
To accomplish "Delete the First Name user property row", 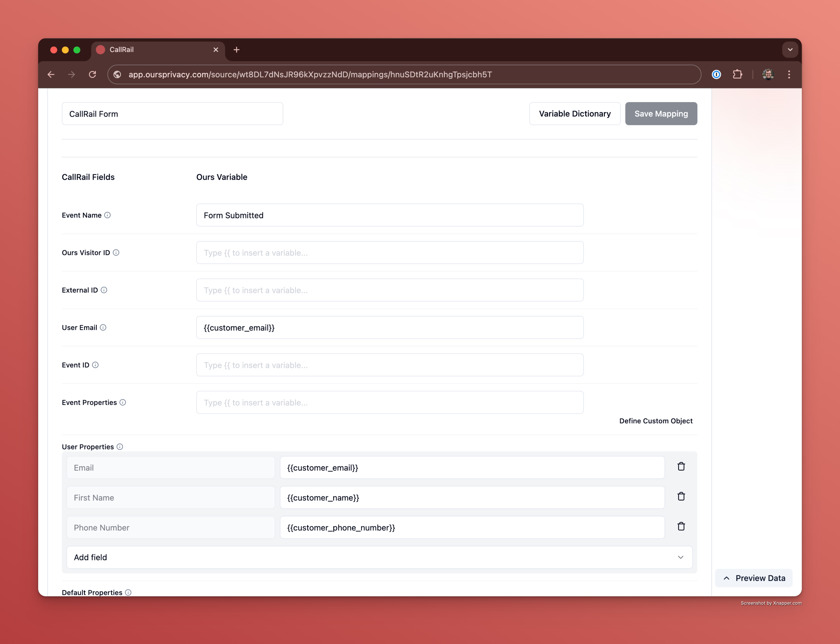I will point(681,496).
